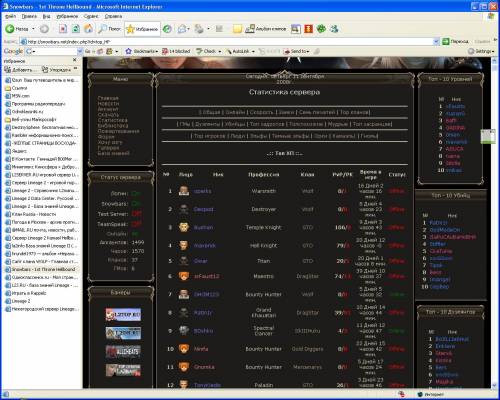Open the address bar URL dropdown
This screenshot has width=500, height=400.
click(436, 41)
